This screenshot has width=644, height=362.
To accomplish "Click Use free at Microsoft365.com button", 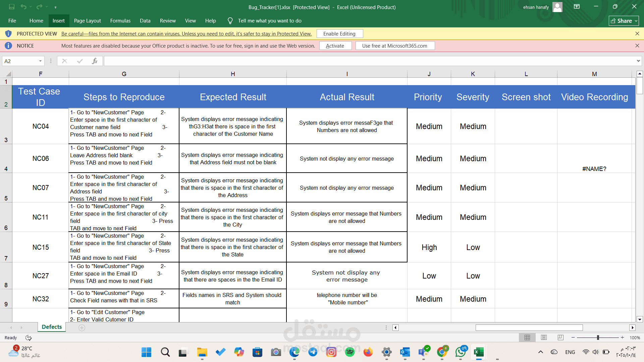I will pyautogui.click(x=394, y=46).
